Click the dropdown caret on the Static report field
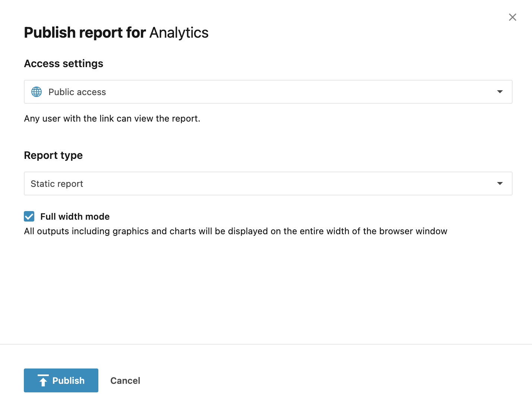The image size is (532, 414). pos(500,184)
